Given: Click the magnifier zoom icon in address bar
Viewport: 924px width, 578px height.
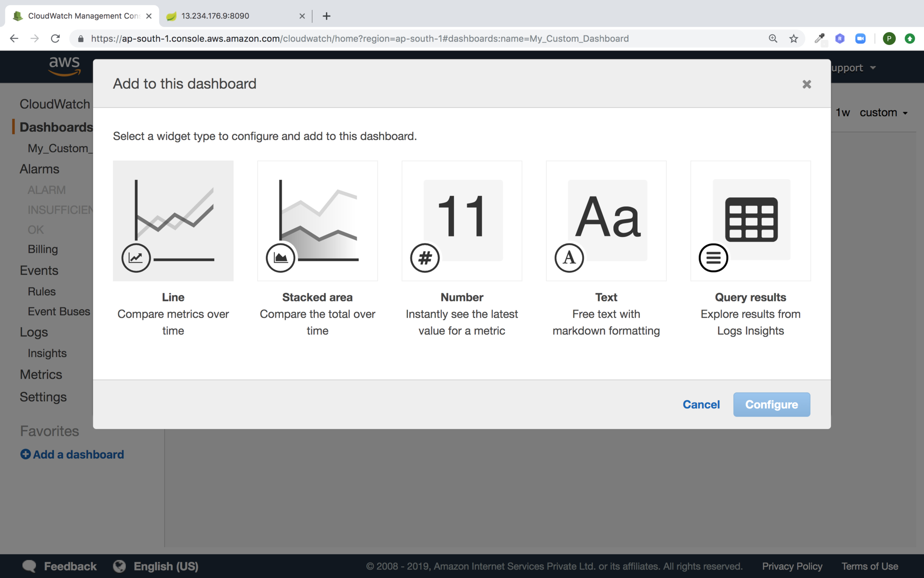Looking at the screenshot, I should tap(773, 39).
